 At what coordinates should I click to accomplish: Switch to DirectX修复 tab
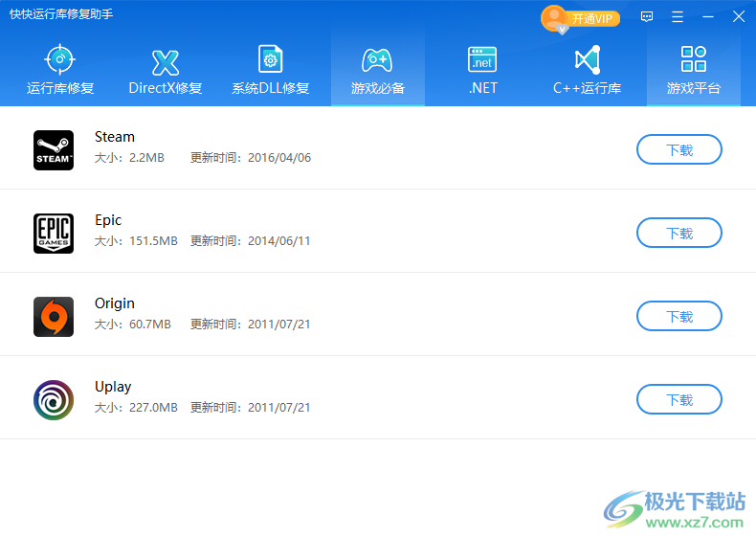click(x=166, y=70)
